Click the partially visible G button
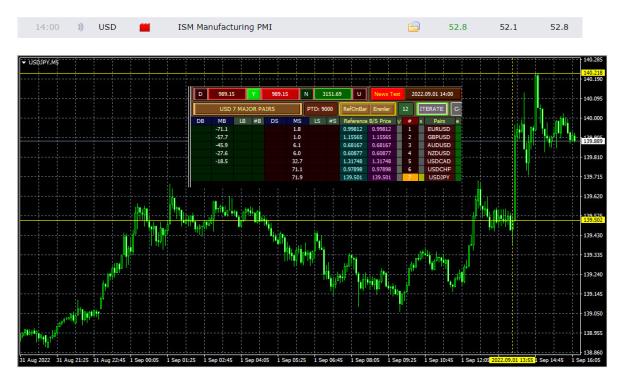 coord(456,109)
